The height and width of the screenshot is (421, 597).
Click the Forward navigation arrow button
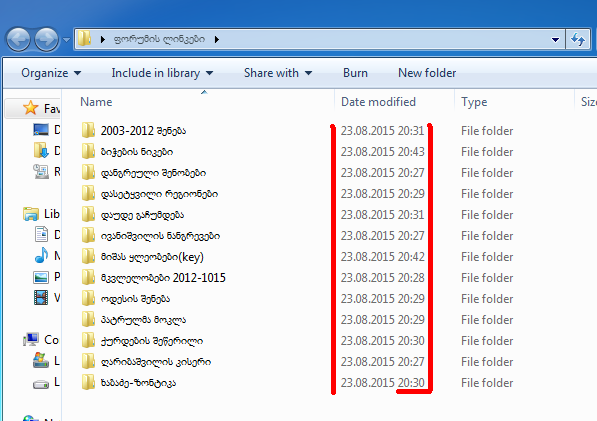pyautogui.click(x=46, y=39)
